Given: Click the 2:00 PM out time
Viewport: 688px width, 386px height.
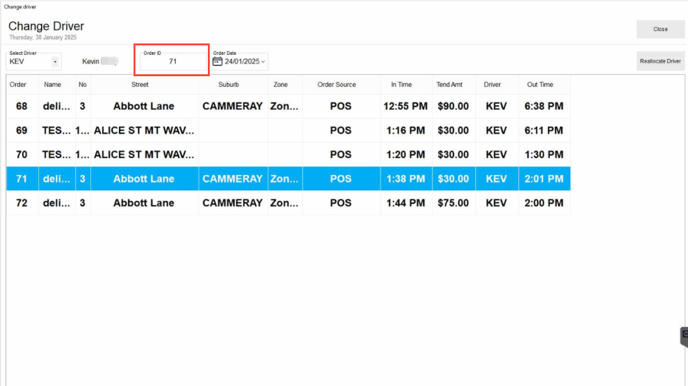Looking at the screenshot, I should (544, 203).
